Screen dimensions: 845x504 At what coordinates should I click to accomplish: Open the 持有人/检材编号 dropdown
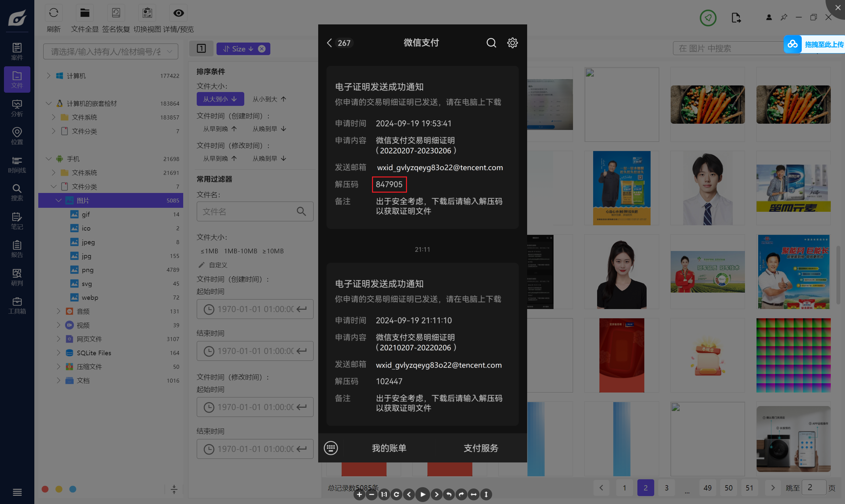coord(111,51)
